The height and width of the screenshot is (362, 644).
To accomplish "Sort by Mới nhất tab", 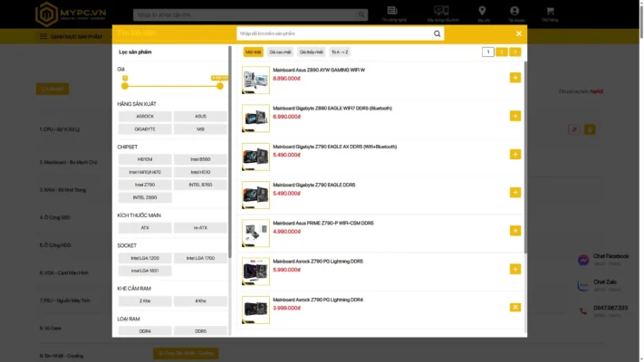I will pos(254,52).
